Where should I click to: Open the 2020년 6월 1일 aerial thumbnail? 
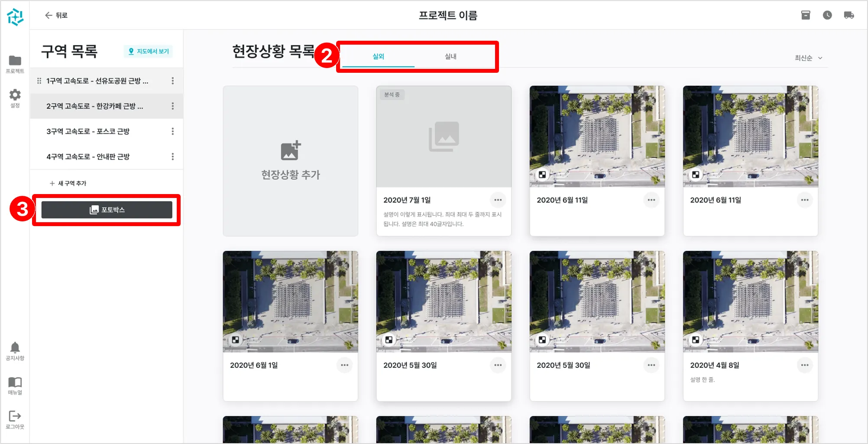point(291,301)
